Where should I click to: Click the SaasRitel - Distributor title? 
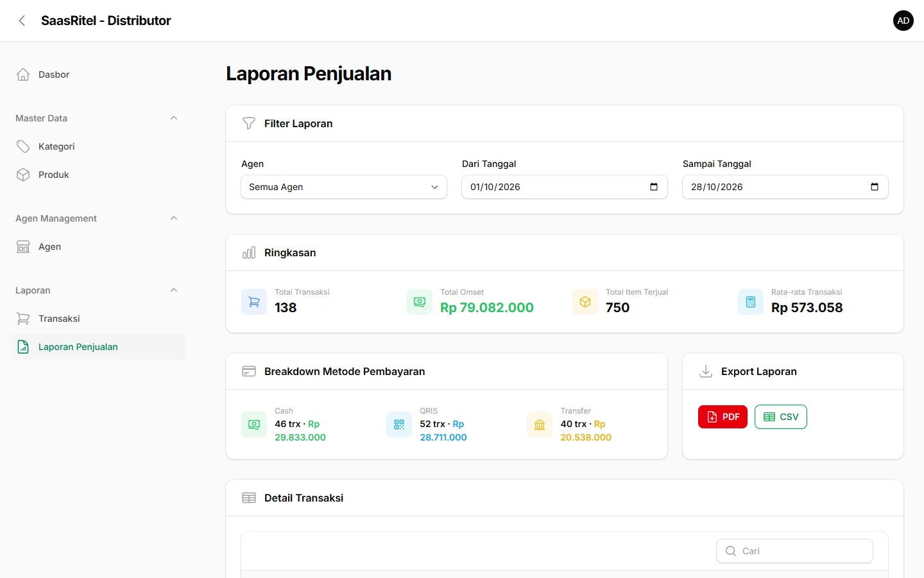click(106, 21)
